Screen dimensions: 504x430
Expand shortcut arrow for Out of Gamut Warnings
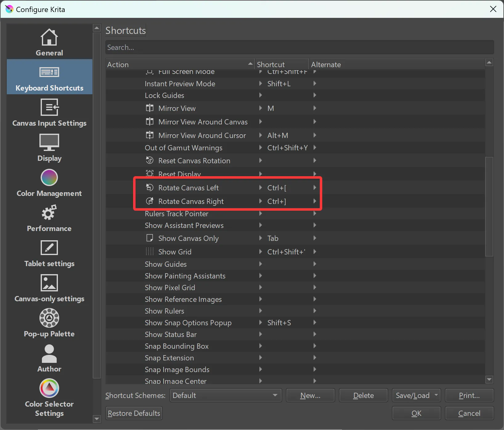(261, 148)
